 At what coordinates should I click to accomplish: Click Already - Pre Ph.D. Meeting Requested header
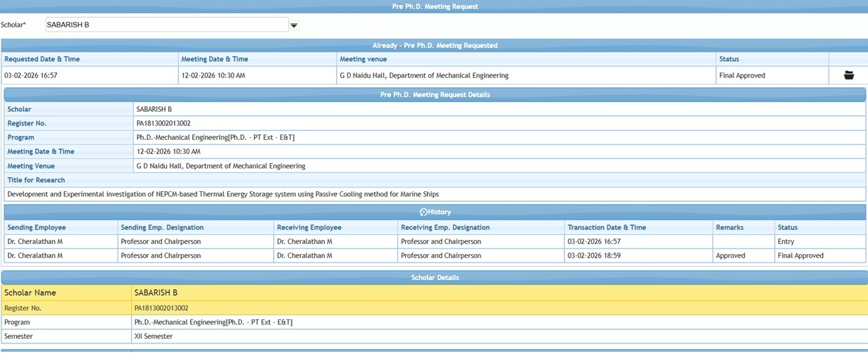point(435,45)
